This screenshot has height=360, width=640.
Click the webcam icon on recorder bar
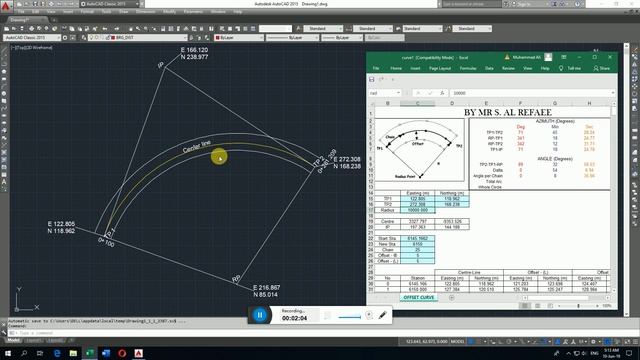(369, 315)
